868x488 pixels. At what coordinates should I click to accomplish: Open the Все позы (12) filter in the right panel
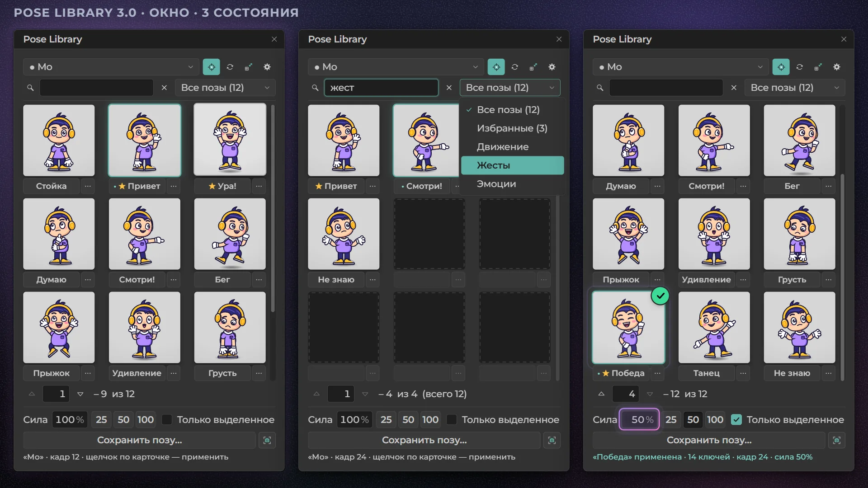point(795,88)
